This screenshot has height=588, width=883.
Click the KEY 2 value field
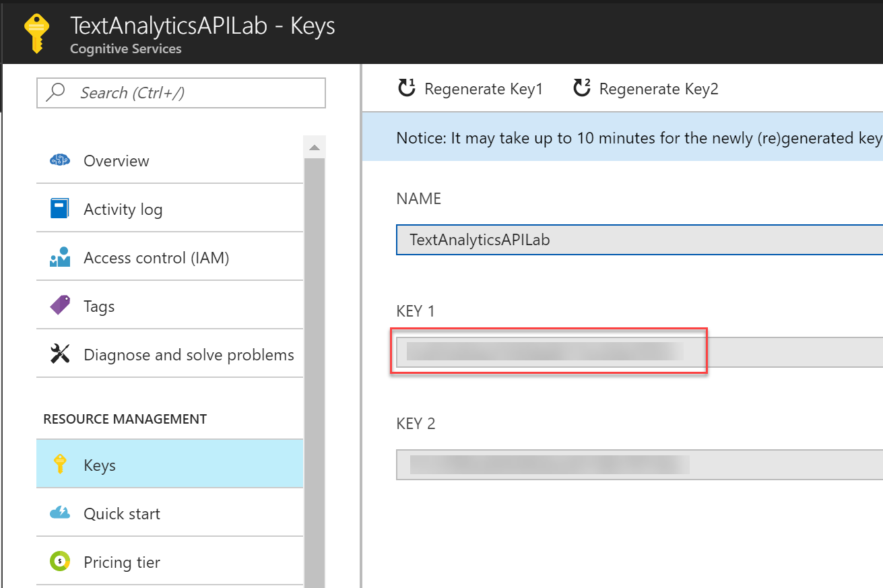(x=549, y=465)
